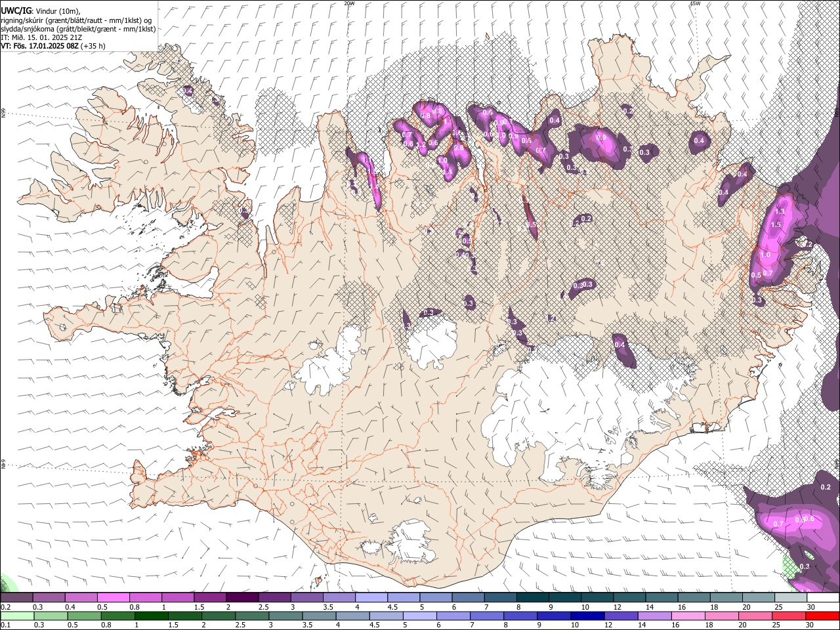Click the dark mauve 0.2 swatch, upper legend row
Viewport: 840px width, 630px height.
point(16,598)
